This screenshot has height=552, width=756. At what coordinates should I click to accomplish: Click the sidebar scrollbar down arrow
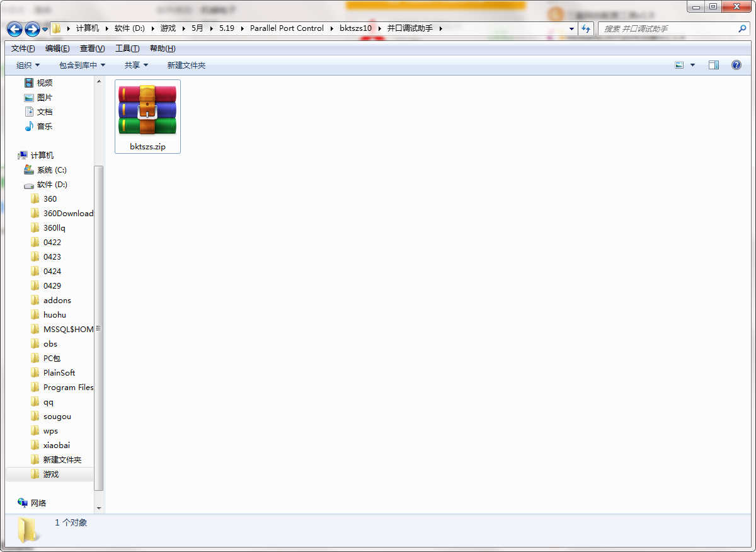click(99, 507)
